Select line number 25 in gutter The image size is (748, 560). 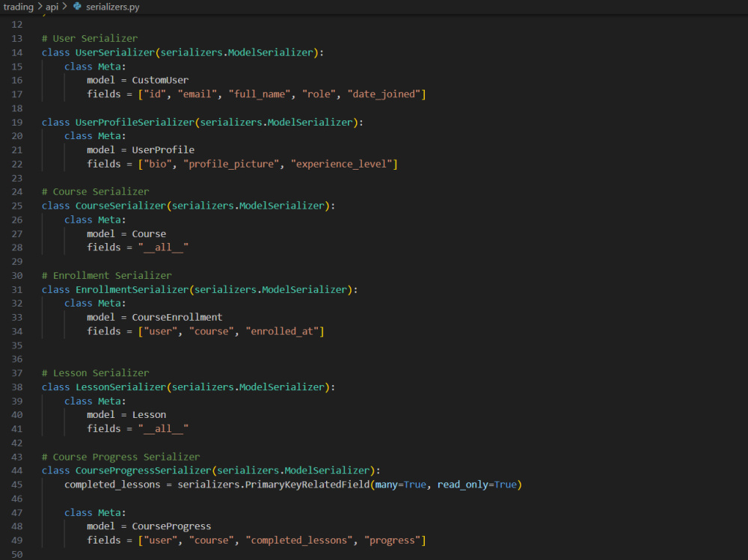point(16,206)
